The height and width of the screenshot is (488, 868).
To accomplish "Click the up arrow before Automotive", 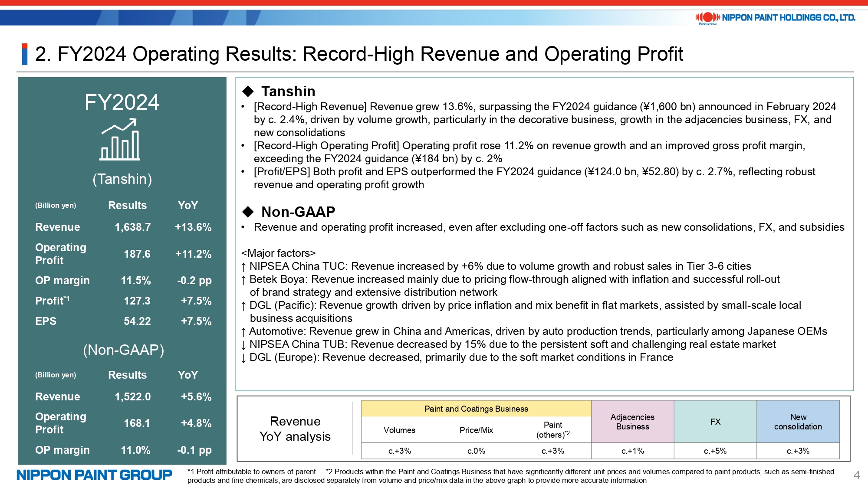I will 243,332.
